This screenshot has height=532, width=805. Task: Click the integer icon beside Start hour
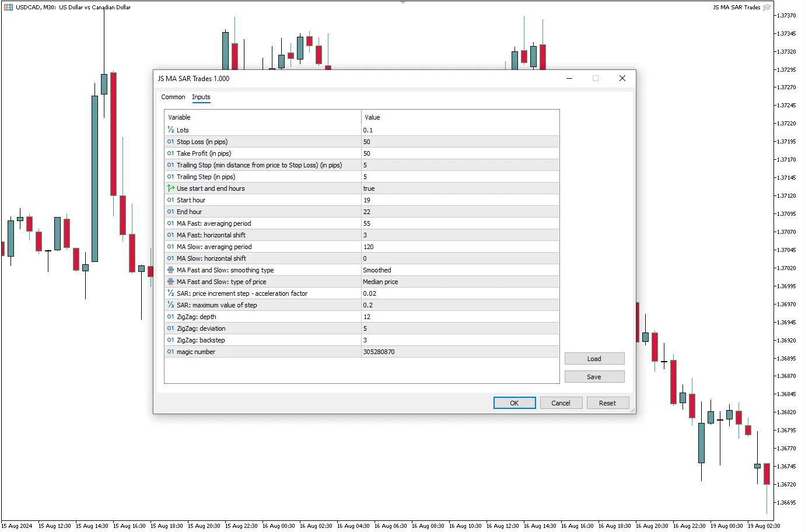(170, 199)
